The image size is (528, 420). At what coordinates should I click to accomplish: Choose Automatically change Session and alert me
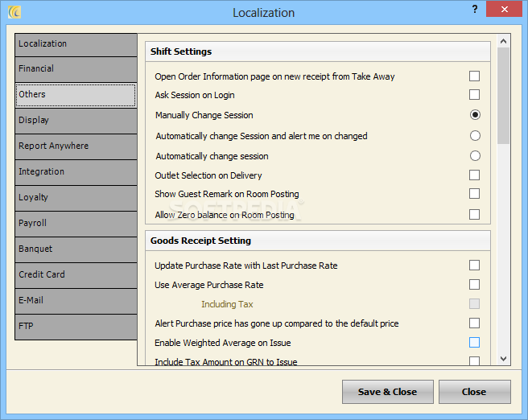(x=475, y=136)
